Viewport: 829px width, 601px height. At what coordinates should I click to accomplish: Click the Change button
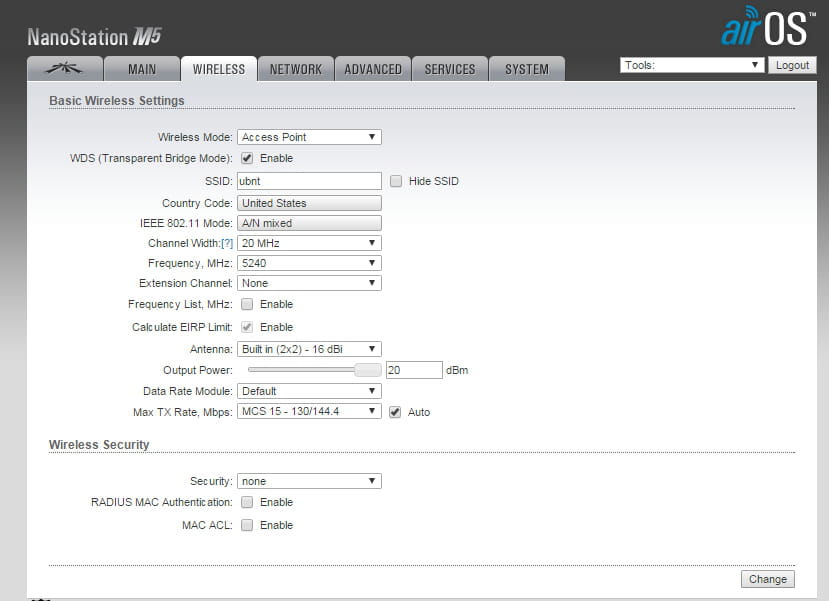(x=768, y=579)
